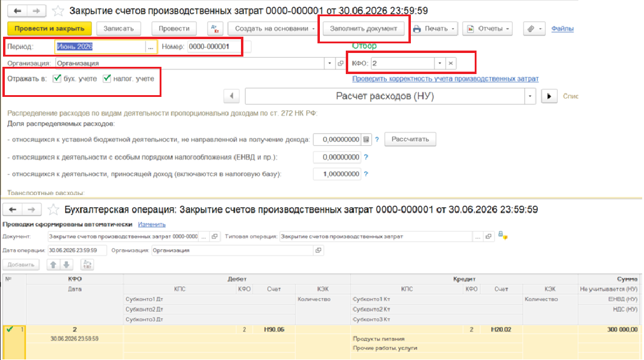Go forward with the arrow in the top document window
The width and height of the screenshot is (644, 360).
pos(36,11)
